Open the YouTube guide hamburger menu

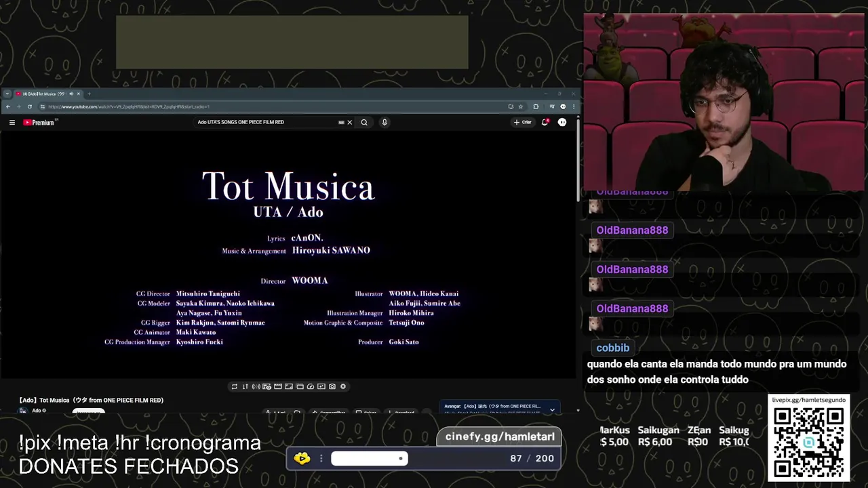12,123
